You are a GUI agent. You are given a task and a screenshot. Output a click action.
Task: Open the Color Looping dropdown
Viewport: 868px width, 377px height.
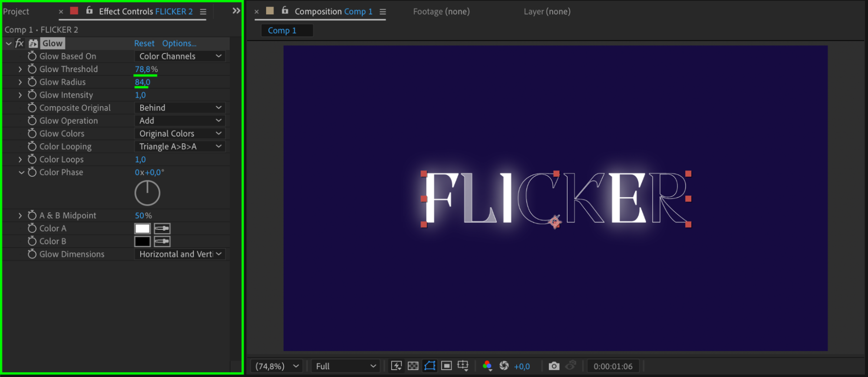[x=180, y=146]
